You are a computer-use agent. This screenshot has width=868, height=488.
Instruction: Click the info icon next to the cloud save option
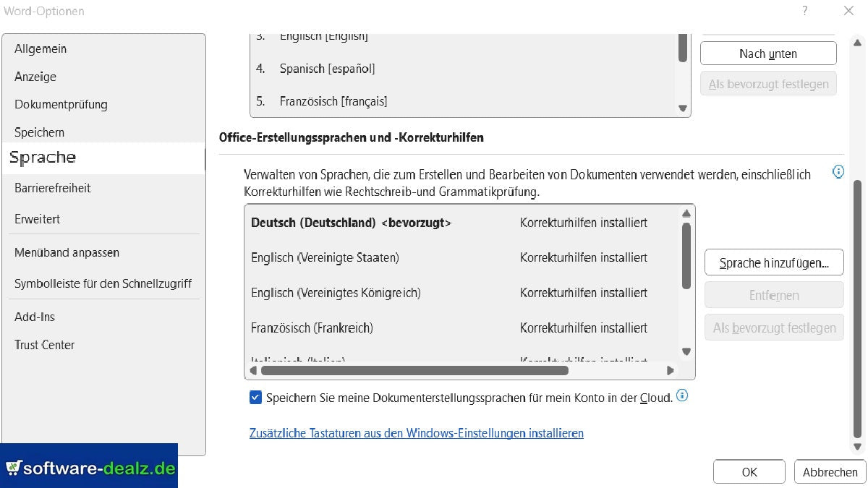pyautogui.click(x=681, y=395)
